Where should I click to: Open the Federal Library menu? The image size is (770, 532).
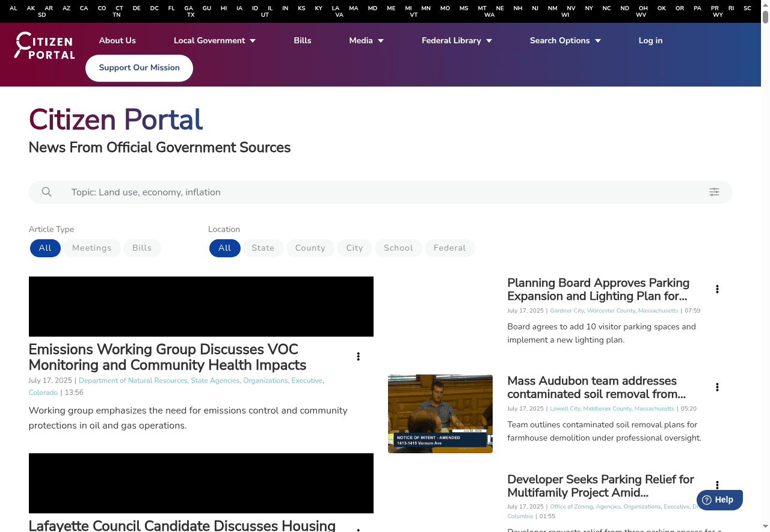[x=457, y=40]
